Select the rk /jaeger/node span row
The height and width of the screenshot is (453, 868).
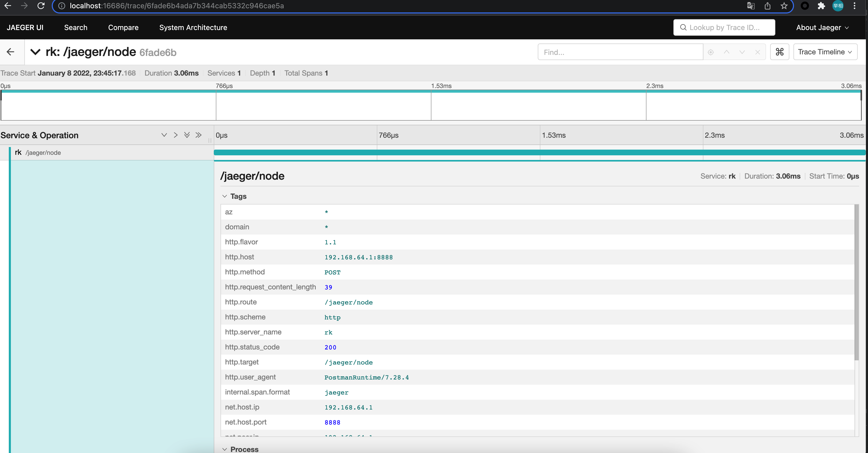[x=107, y=152]
